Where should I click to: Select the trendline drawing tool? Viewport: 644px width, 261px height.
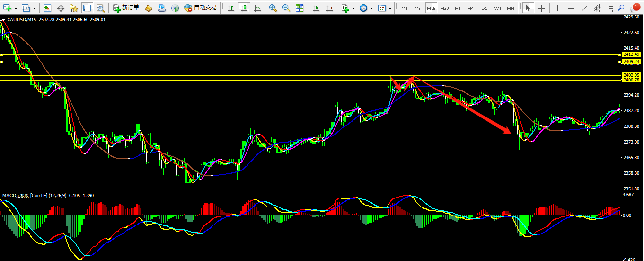(585, 8)
